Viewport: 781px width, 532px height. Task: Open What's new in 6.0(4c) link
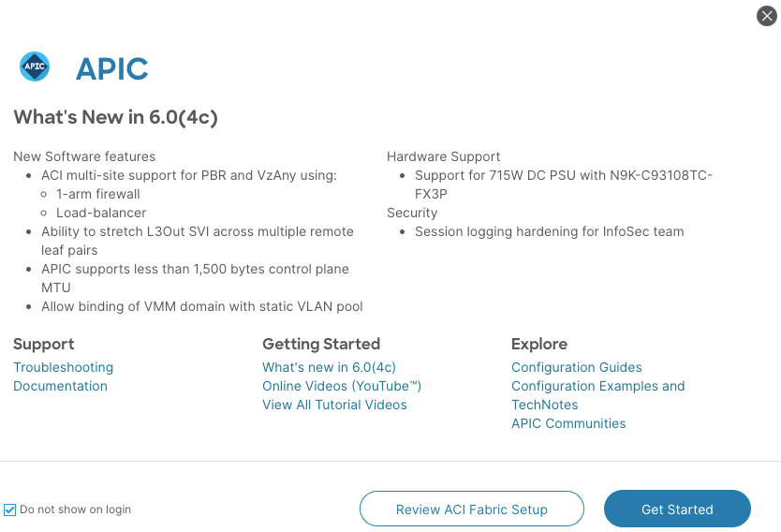point(330,367)
